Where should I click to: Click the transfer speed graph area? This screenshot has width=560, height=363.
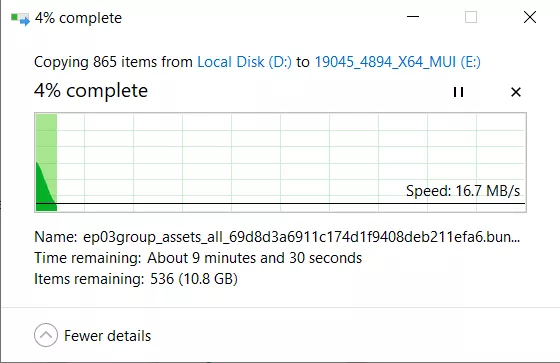pos(280,163)
